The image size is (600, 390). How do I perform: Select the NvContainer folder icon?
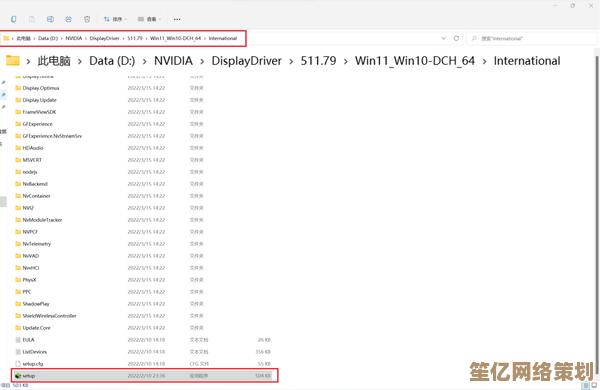(18, 196)
